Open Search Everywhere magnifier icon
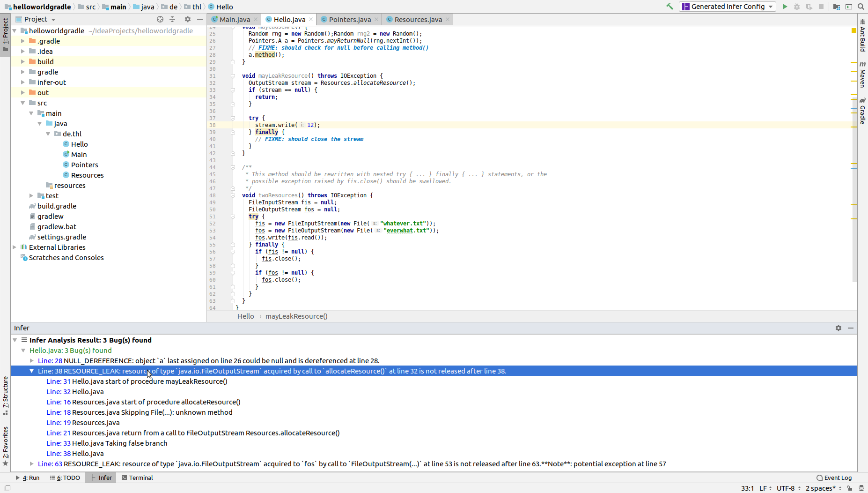Screen dimensions: 868x493 tap(861, 7)
